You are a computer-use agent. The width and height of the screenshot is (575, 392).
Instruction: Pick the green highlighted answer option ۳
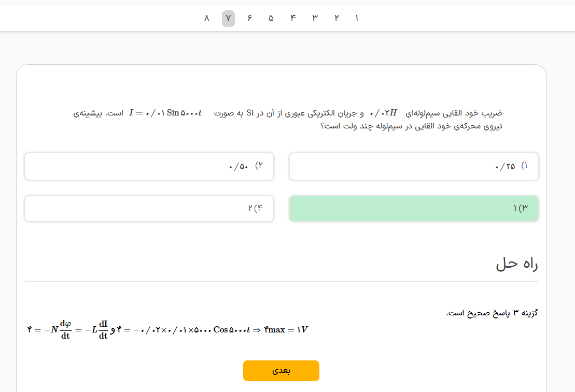click(413, 209)
